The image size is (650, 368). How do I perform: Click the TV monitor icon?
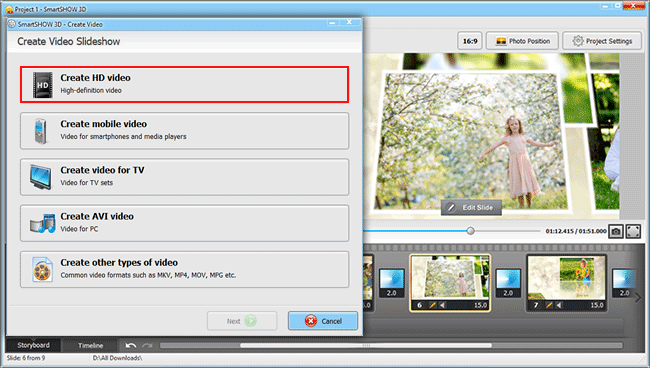click(x=41, y=177)
